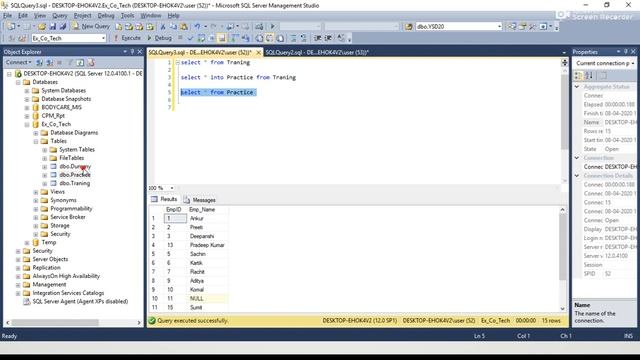Image resolution: width=640 pixels, height=360 pixels.
Task: Click the Filter icon in Object Explorer toolbar
Action: [x=70, y=62]
